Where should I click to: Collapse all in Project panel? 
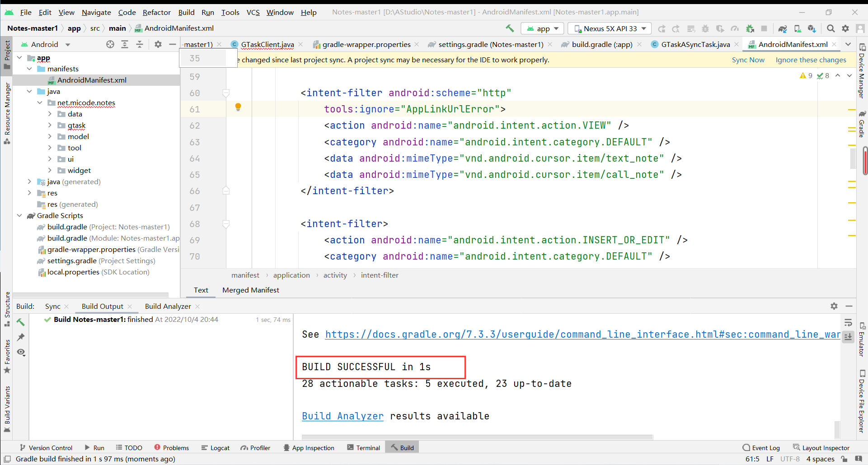140,44
